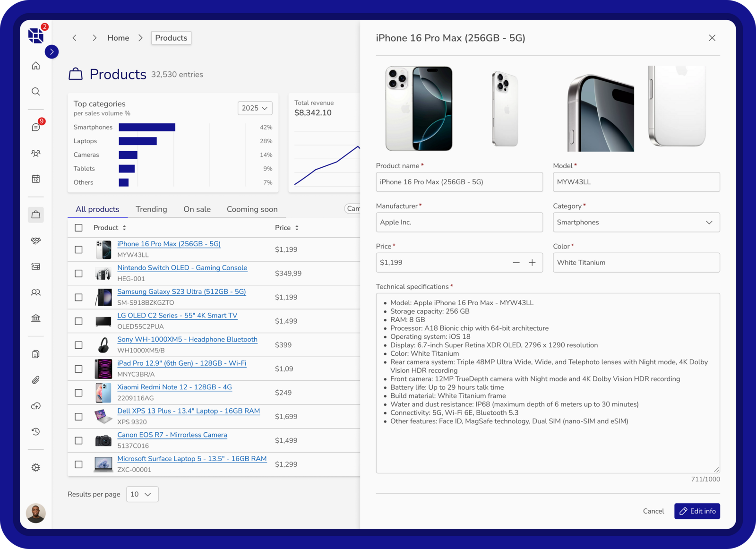Select the products bag sidebar icon
This screenshot has width=756, height=549.
[x=36, y=214]
